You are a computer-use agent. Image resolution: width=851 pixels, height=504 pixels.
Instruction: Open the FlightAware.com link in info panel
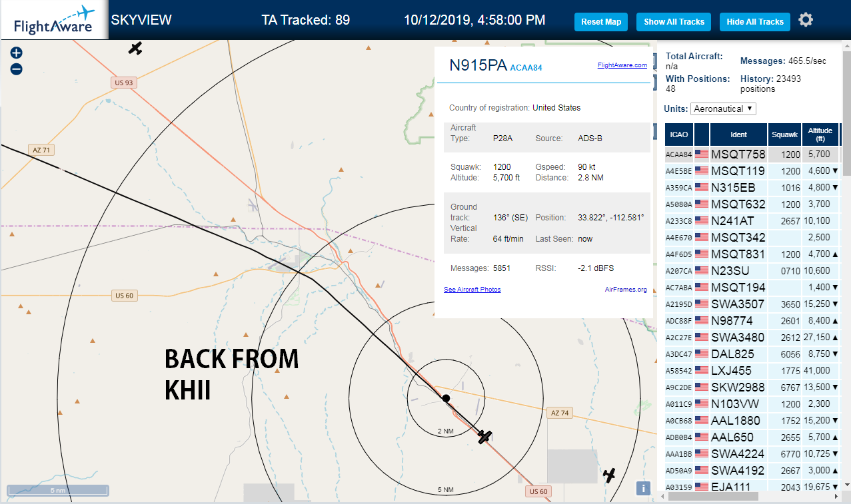click(x=622, y=65)
